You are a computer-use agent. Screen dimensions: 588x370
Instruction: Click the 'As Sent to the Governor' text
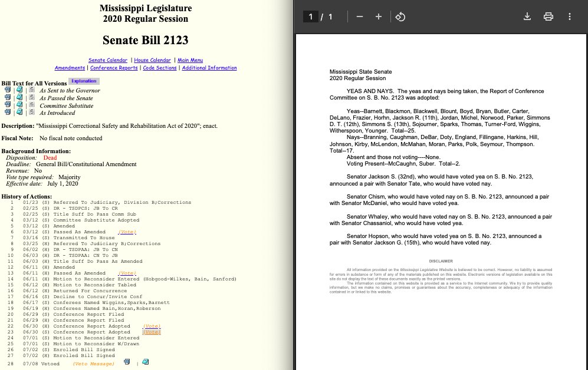(70, 91)
